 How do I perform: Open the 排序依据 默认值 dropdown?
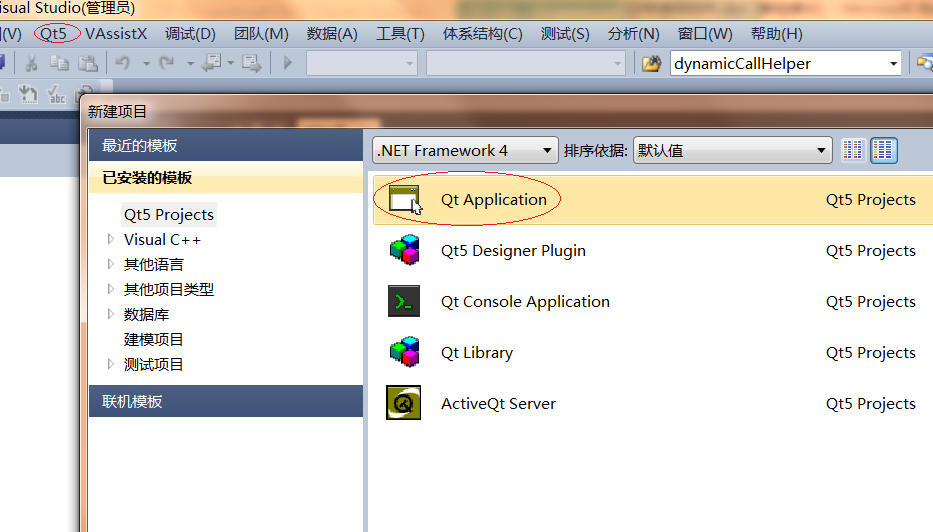(732, 150)
